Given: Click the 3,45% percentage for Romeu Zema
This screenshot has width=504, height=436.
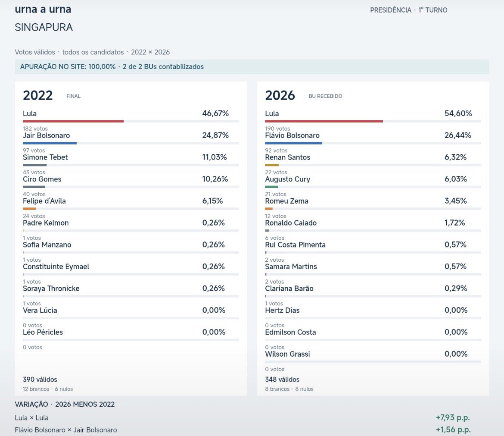Looking at the screenshot, I should point(455,201).
